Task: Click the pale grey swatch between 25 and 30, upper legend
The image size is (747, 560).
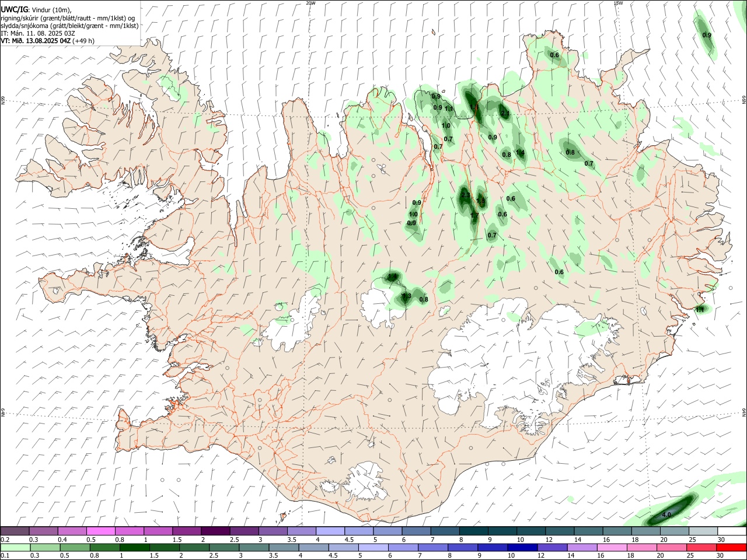Action: (703, 531)
